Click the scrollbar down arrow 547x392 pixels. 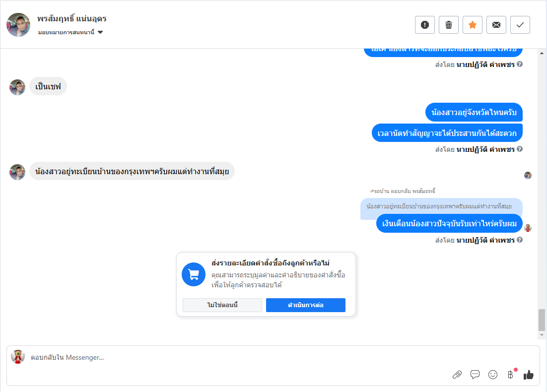point(542,335)
